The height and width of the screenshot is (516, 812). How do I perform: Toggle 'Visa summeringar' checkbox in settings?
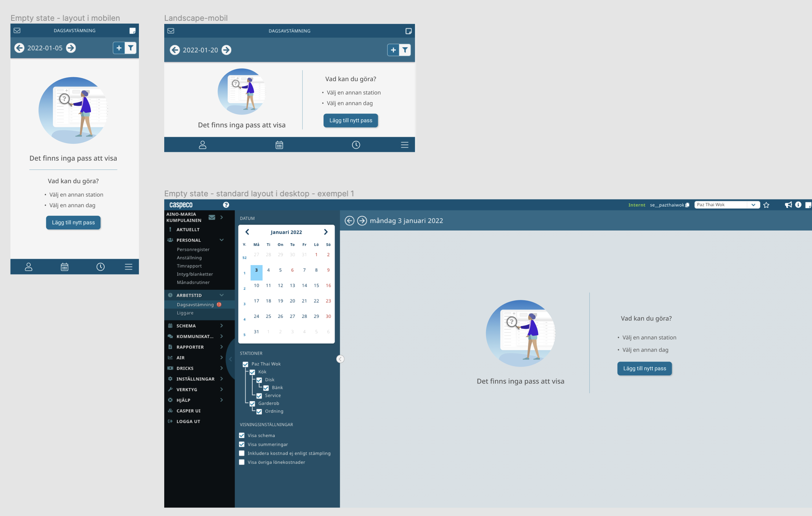tap(242, 444)
